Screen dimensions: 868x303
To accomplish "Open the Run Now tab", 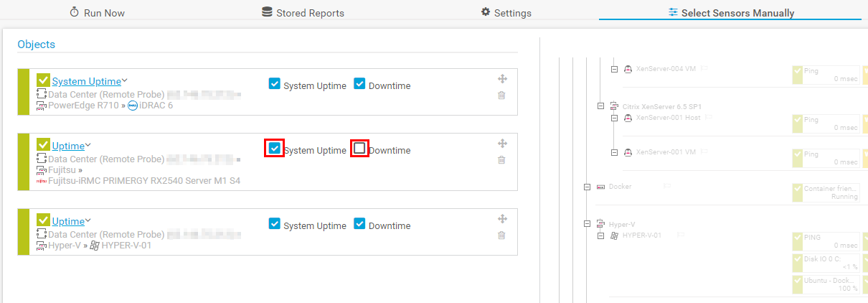I will pyautogui.click(x=97, y=13).
